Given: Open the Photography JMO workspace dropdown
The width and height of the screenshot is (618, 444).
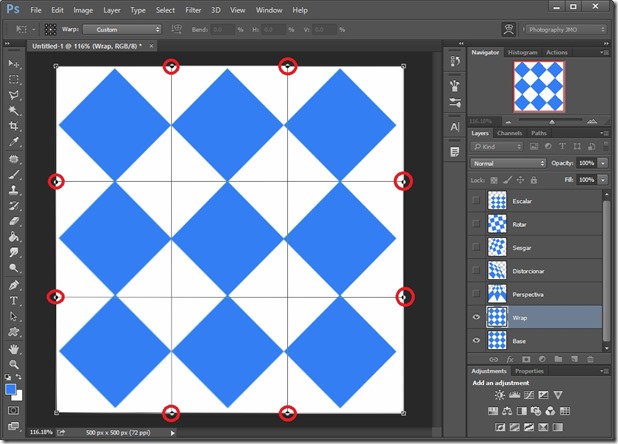Looking at the screenshot, I should pos(566,30).
